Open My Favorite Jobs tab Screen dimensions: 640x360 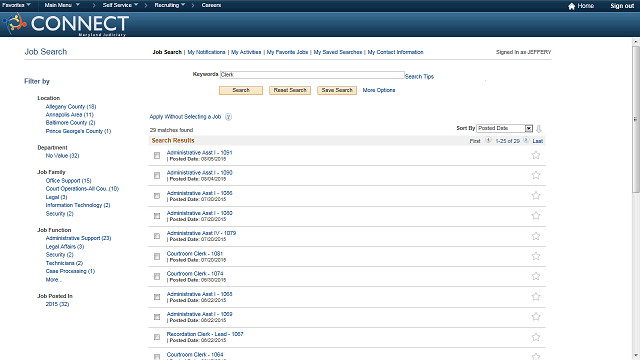tap(287, 52)
